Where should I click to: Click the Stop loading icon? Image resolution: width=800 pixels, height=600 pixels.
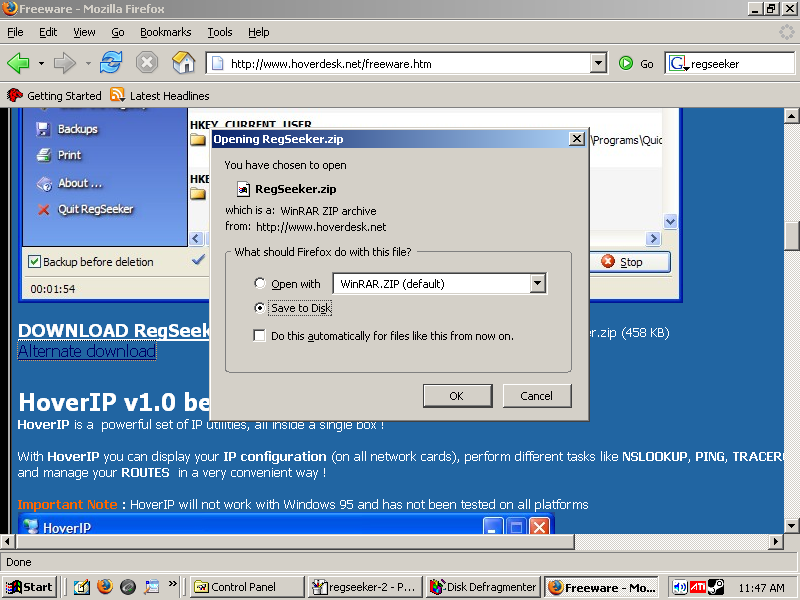coord(147,63)
